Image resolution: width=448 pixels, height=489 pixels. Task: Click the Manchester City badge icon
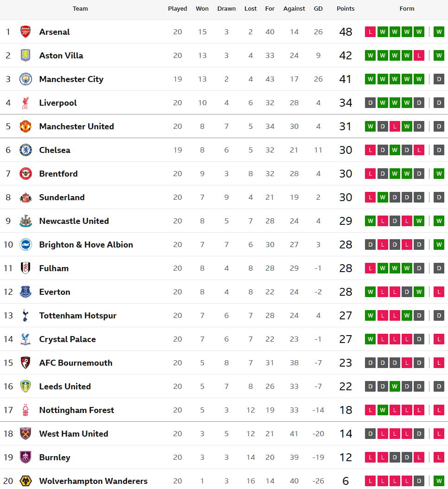[x=26, y=79]
